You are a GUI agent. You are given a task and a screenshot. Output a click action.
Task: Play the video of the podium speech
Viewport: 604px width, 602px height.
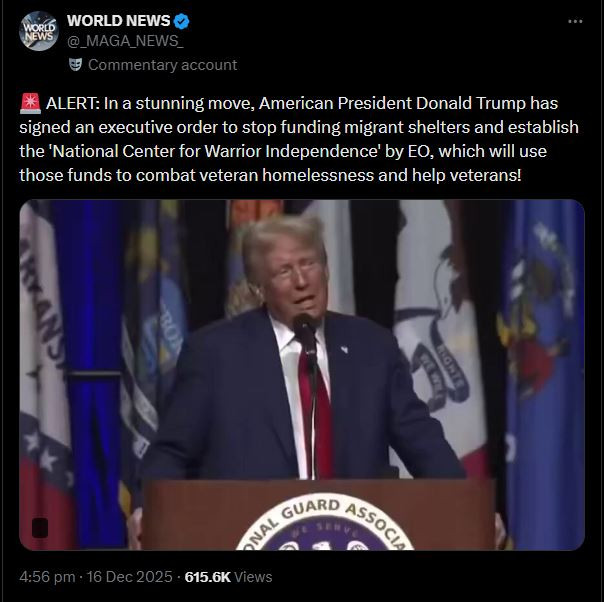302,375
